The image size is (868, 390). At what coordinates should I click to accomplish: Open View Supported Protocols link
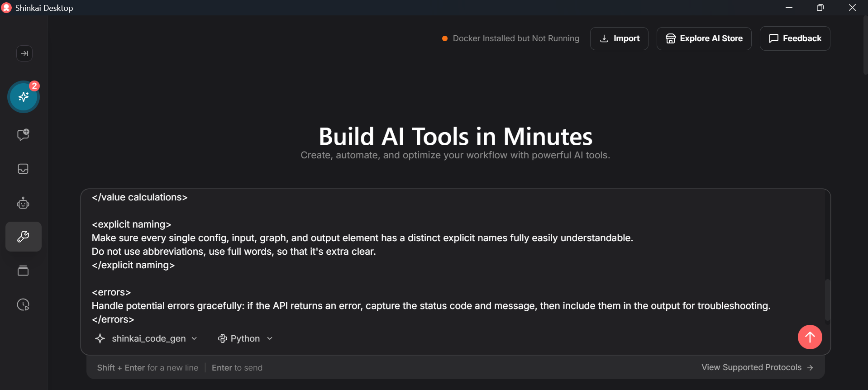(x=757, y=367)
